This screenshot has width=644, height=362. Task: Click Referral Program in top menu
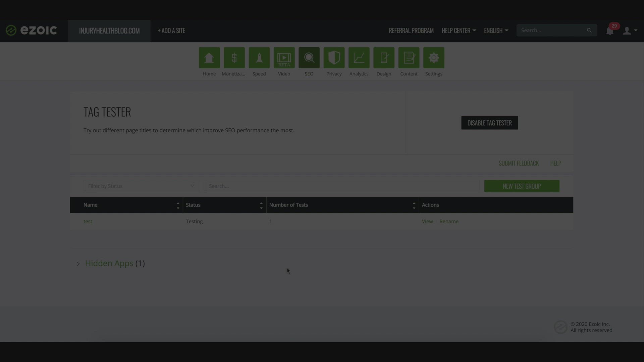coord(411,31)
